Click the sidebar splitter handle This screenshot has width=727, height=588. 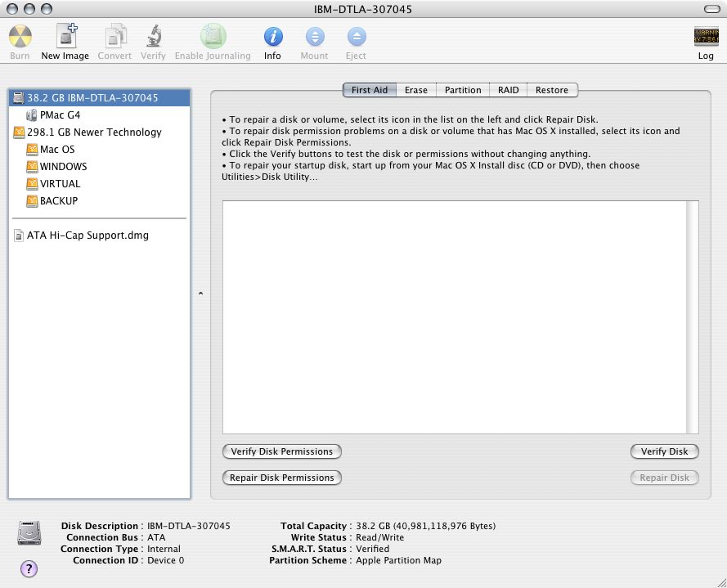click(x=200, y=293)
